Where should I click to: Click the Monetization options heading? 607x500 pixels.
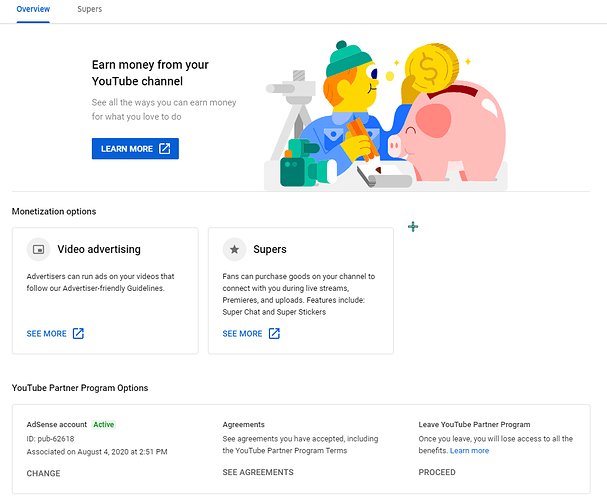tap(54, 211)
